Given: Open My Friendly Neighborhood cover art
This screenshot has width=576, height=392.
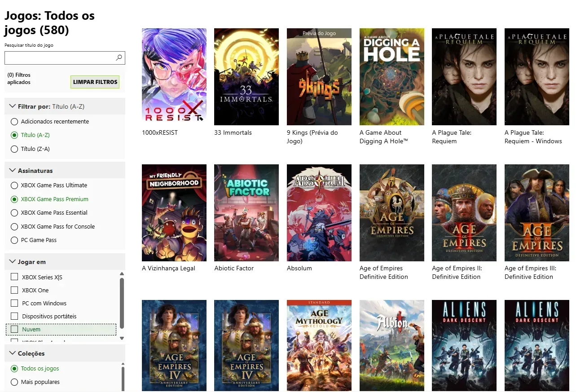Looking at the screenshot, I should coord(174,213).
